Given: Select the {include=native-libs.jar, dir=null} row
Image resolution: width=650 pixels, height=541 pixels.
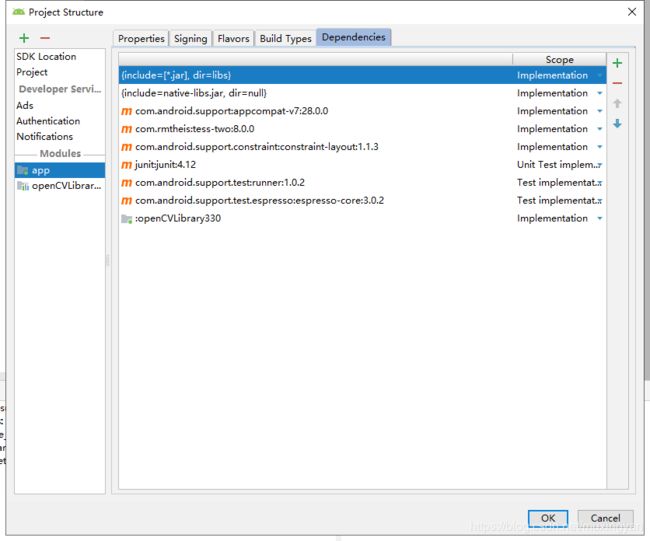Looking at the screenshot, I should 362,93.
